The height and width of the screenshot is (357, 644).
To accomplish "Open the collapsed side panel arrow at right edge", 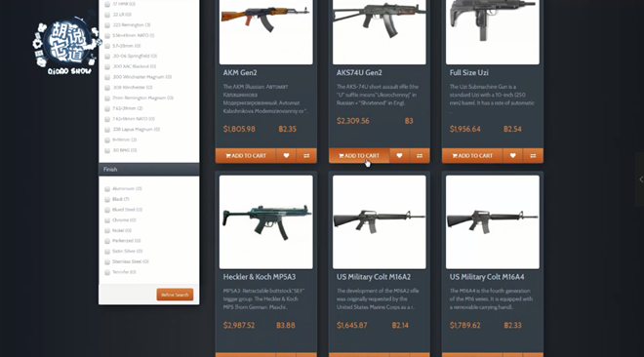I will tap(640, 179).
